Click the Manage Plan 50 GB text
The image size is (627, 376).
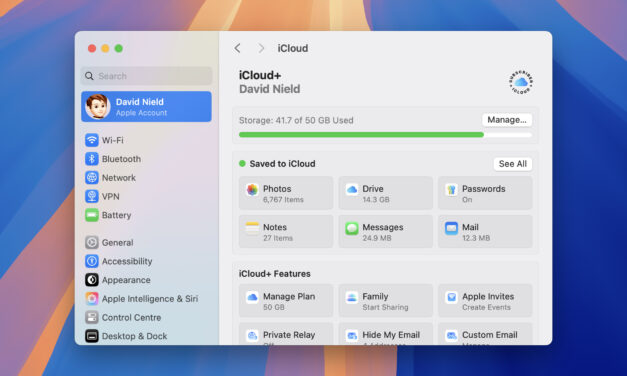click(289, 301)
